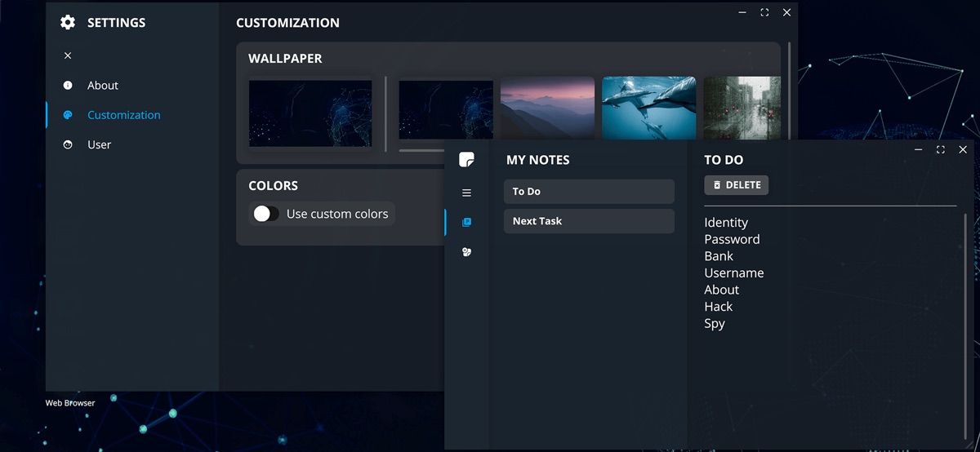Image resolution: width=980 pixels, height=452 pixels.
Task: Switch to the User settings page
Action: 99,144
